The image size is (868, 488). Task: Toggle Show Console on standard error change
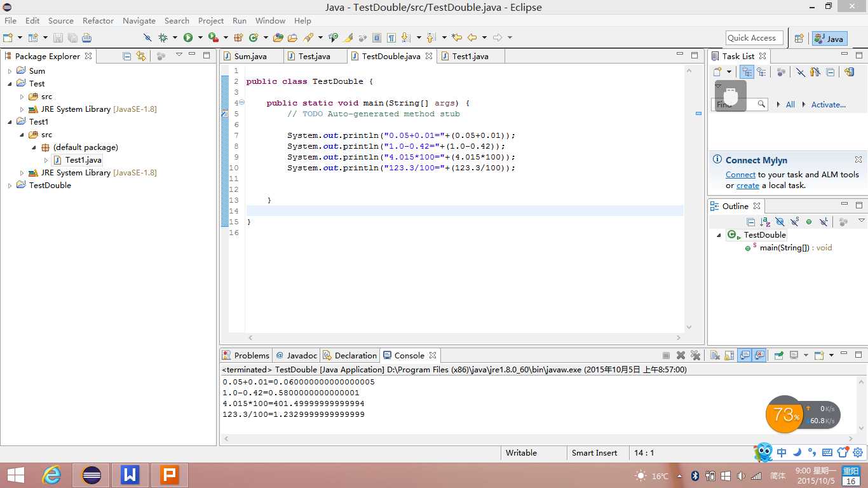click(759, 356)
